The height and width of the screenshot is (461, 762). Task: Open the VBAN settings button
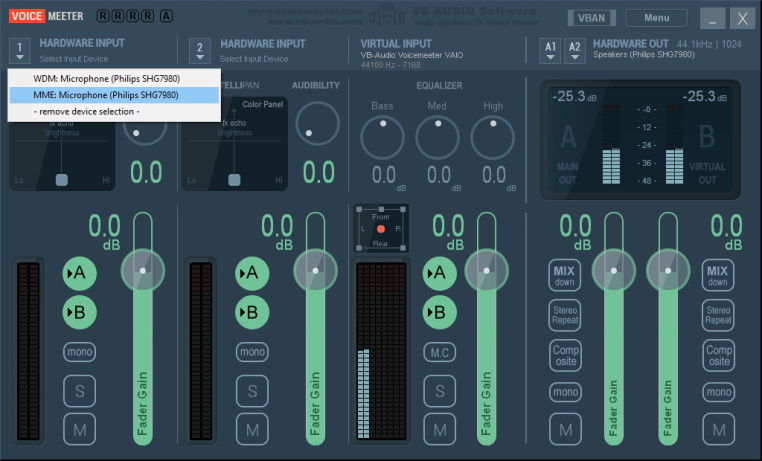[x=591, y=18]
